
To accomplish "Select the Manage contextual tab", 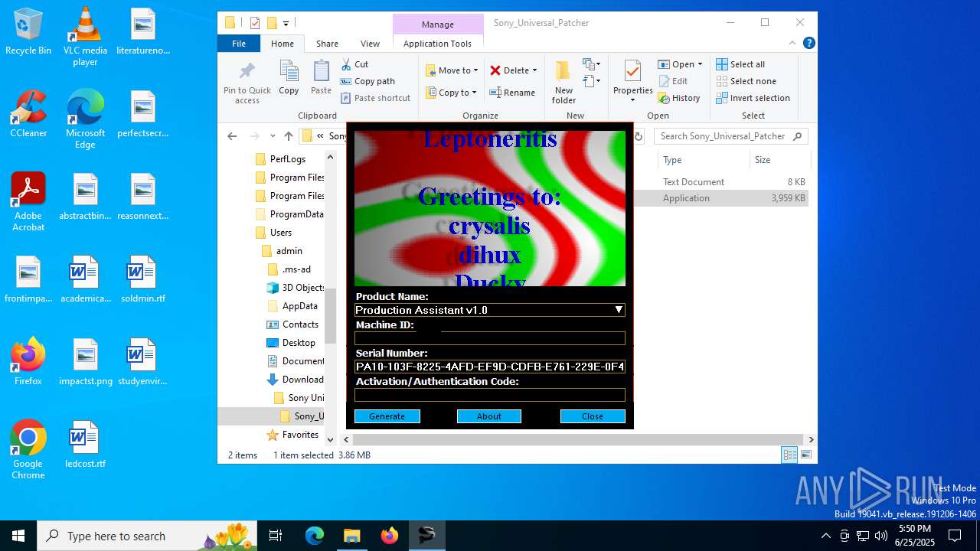I will coord(438,24).
